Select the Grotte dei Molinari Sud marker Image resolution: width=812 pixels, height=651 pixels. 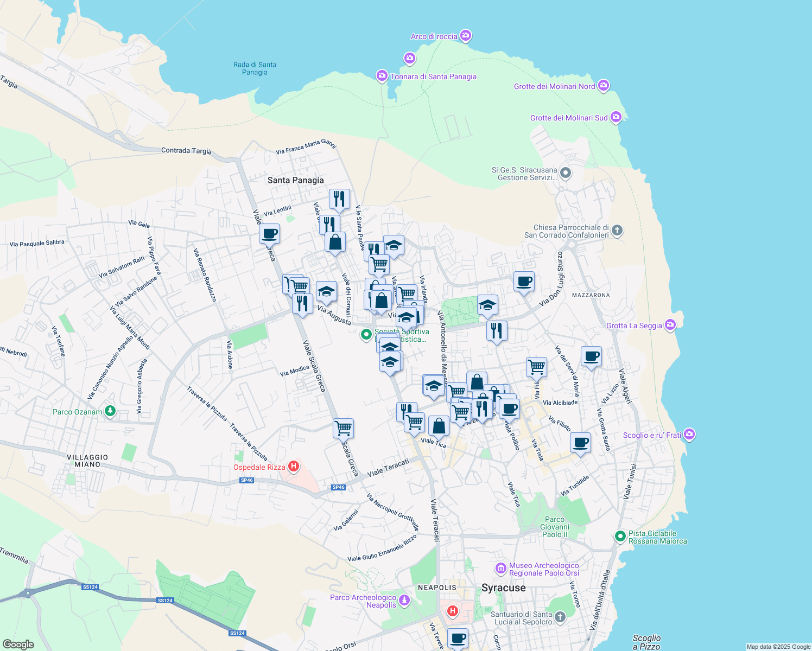pyautogui.click(x=616, y=117)
